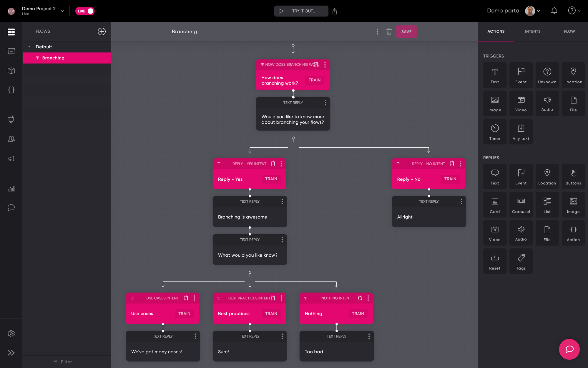Switch to the INTENTS tab
This screenshot has width=588, height=368.
pos(532,32)
